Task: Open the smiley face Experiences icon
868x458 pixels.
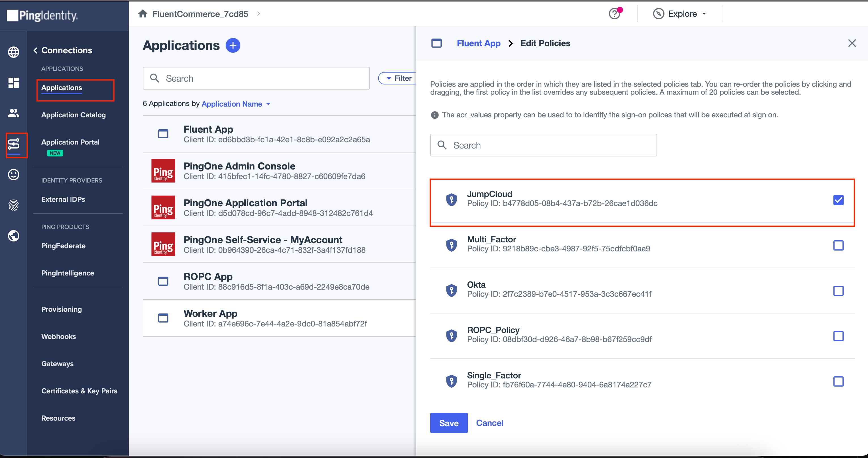Action: [14, 175]
